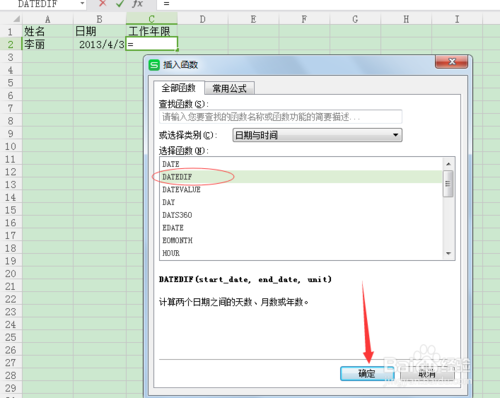500x398 pixels.
Task: Select the 全部函数 tab
Action: 179,88
